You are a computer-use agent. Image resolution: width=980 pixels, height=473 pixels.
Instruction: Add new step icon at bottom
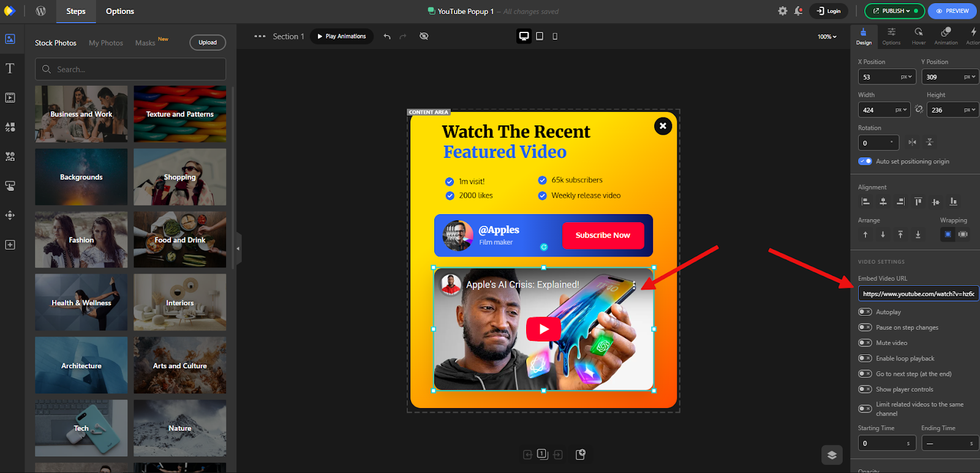(581, 454)
